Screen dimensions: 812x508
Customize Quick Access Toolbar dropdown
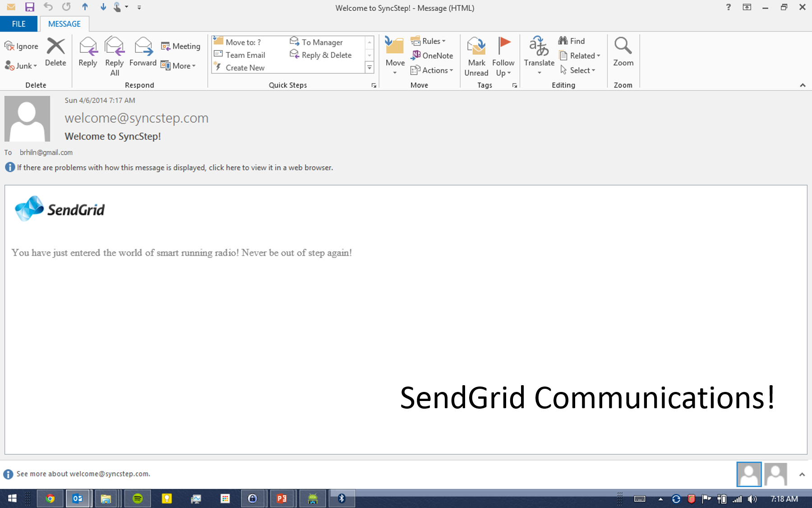coord(139,7)
